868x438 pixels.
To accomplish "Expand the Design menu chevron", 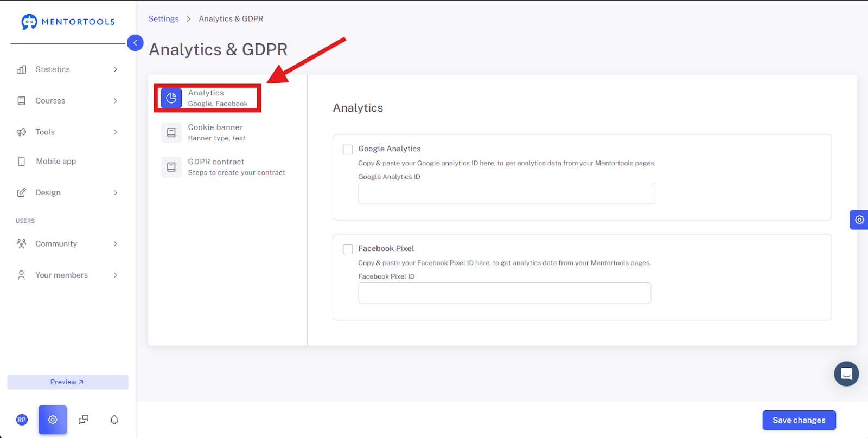I will coord(116,192).
